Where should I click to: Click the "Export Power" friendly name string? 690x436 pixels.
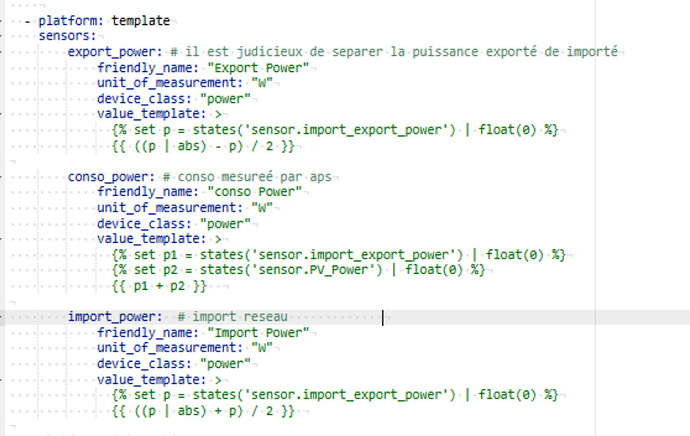[x=255, y=68]
